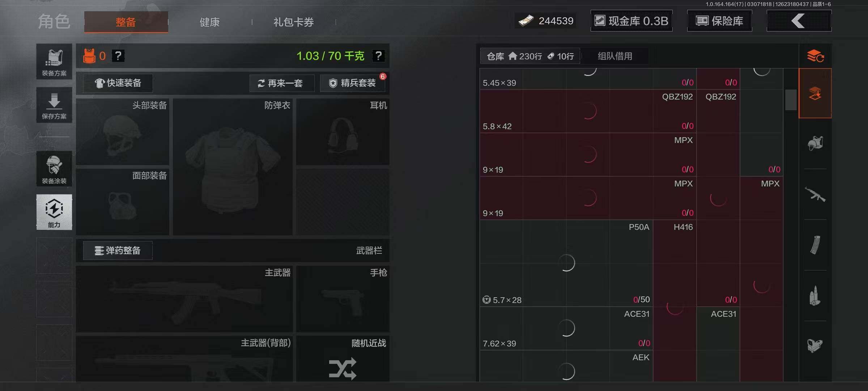Filter warehouse by magazine icon
Viewport: 868px width, 391px height.
[815, 245]
